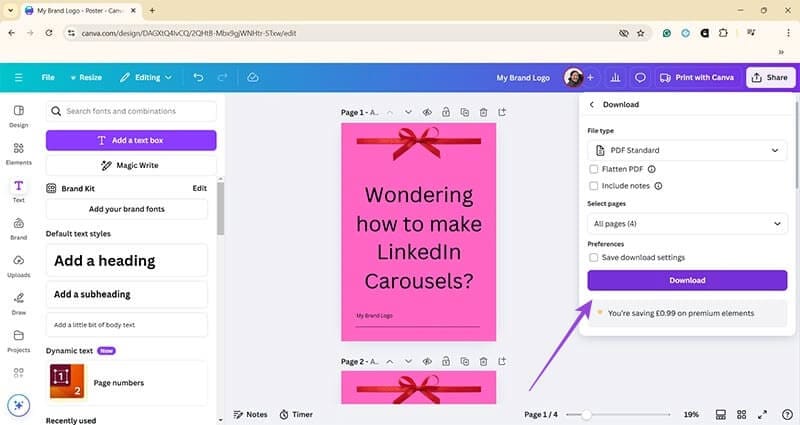This screenshot has height=425, width=800.
Task: Show info about Flatten PDF
Action: pos(652,169)
